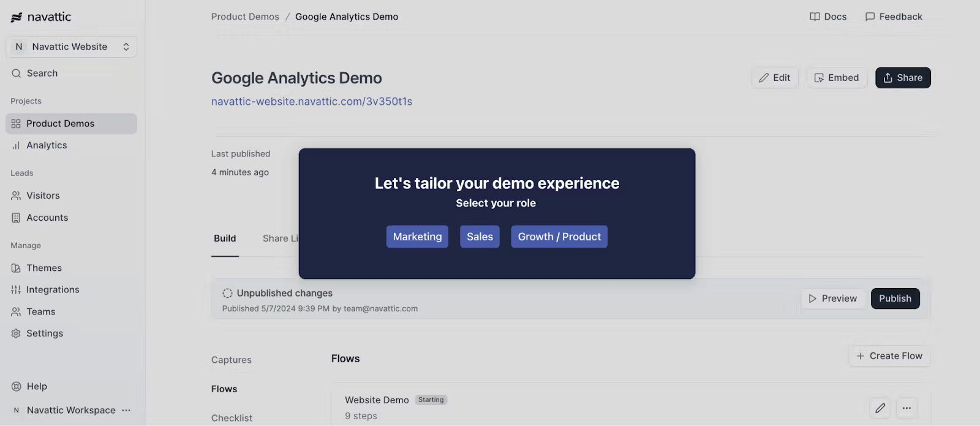980x426 pixels.
Task: Click the plus icon in Create Flow
Action: click(x=860, y=356)
